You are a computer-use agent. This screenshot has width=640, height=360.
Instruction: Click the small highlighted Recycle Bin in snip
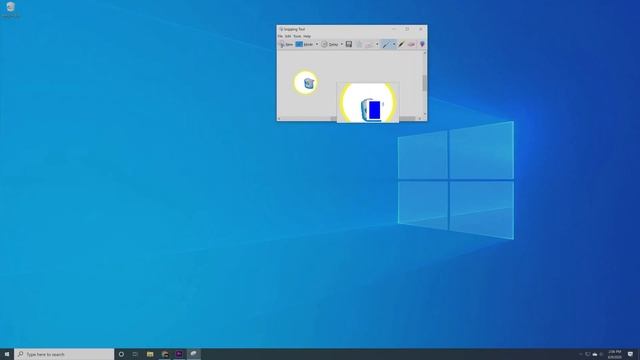click(x=309, y=83)
